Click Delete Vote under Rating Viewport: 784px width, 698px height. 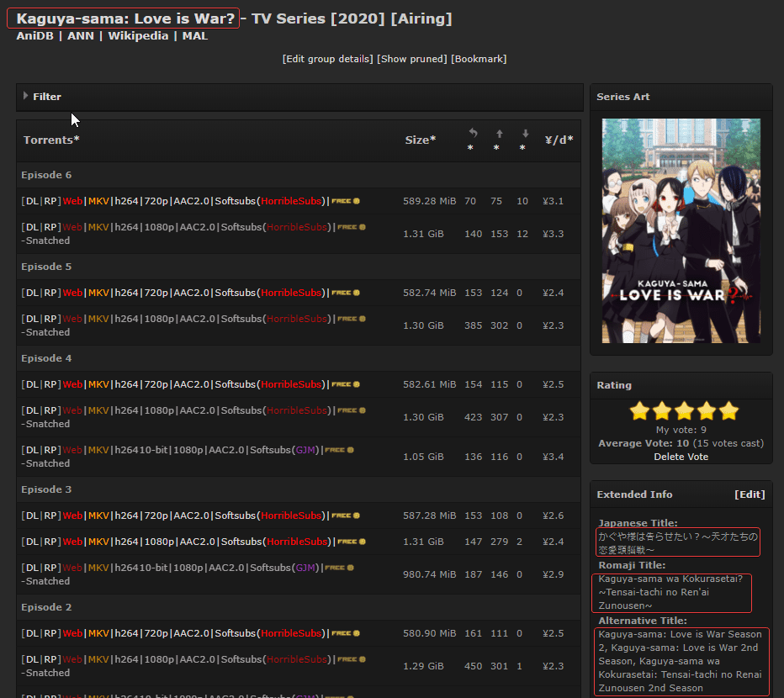[681, 457]
